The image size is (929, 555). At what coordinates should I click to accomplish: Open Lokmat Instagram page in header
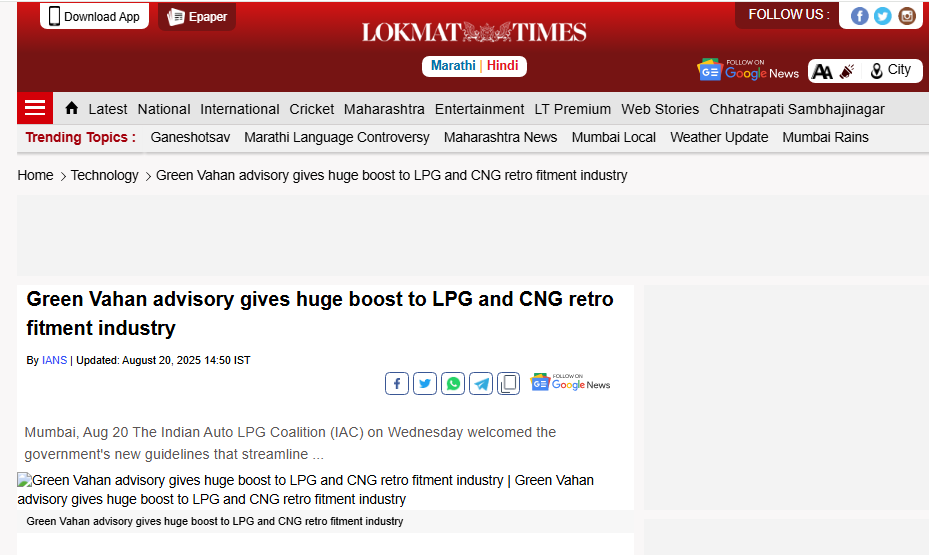tap(907, 15)
